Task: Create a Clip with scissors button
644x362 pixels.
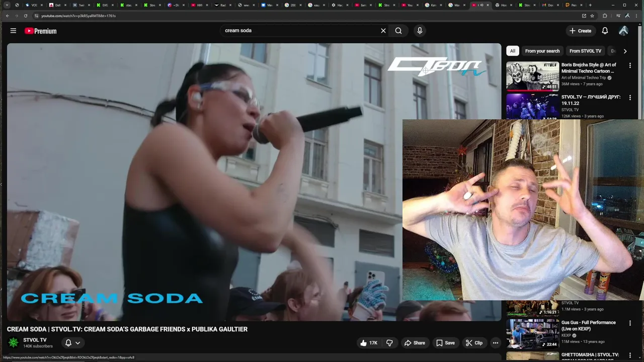Action: [474, 343]
